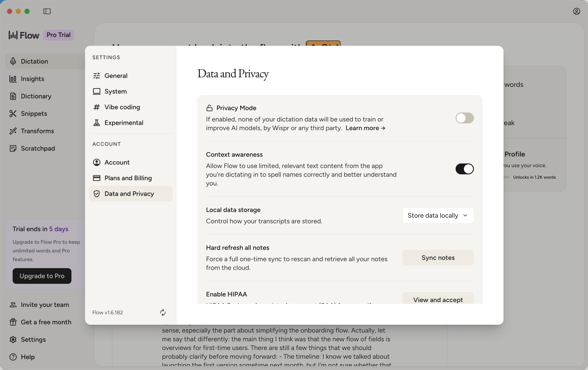
Task: Go to Vibe coding settings
Action: tap(130, 107)
